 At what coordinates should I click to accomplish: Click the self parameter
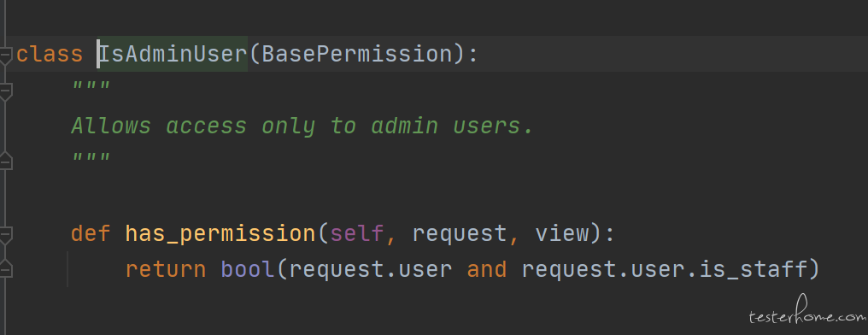point(357,233)
